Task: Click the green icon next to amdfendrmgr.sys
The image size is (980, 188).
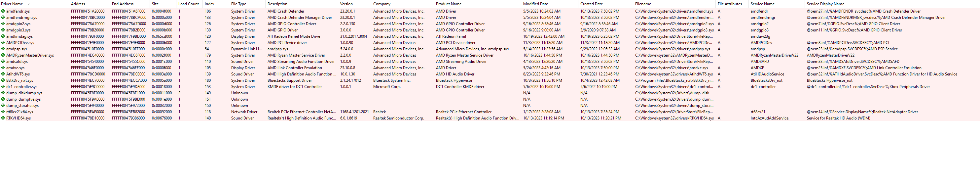Action: pos(3,18)
